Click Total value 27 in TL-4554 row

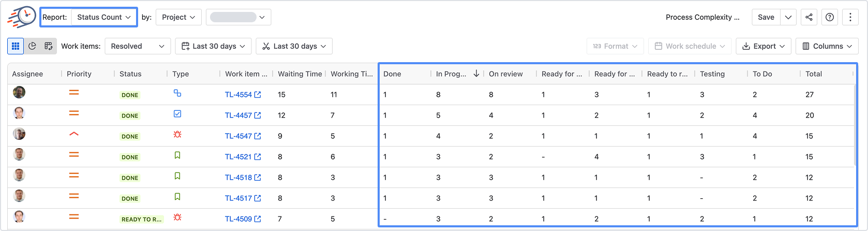(810, 94)
